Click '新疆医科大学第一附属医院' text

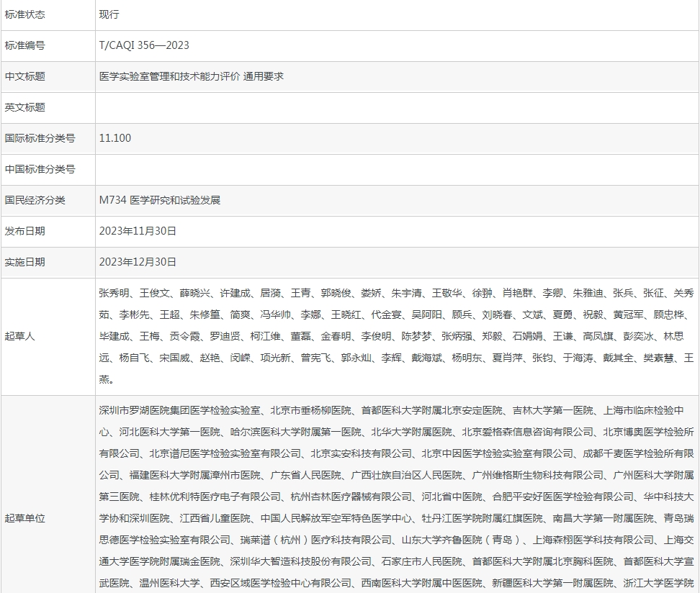(552, 583)
